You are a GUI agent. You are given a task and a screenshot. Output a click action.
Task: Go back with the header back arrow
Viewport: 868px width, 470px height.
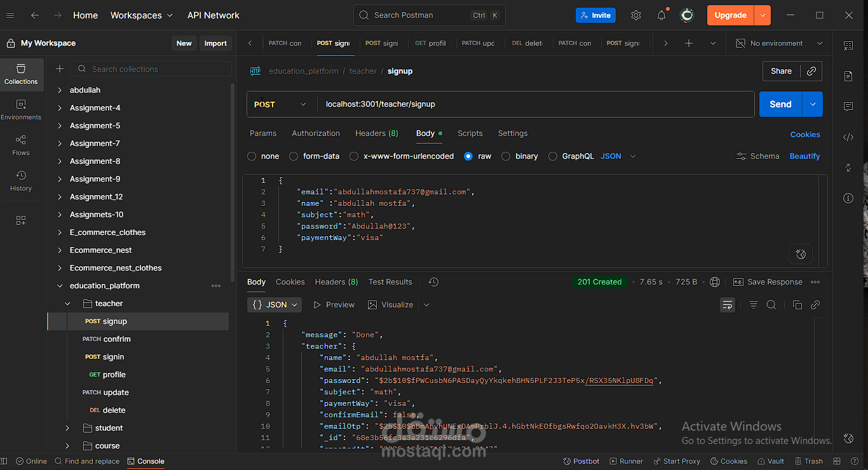tap(35, 15)
